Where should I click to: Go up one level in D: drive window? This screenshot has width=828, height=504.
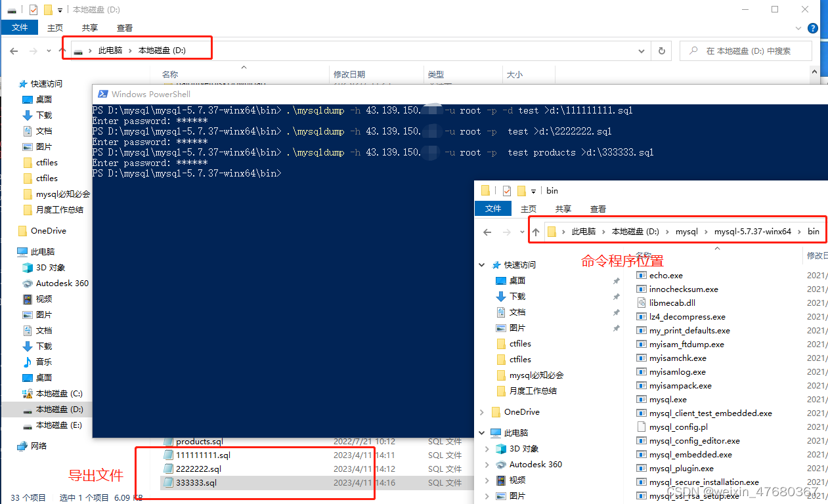[x=62, y=51]
